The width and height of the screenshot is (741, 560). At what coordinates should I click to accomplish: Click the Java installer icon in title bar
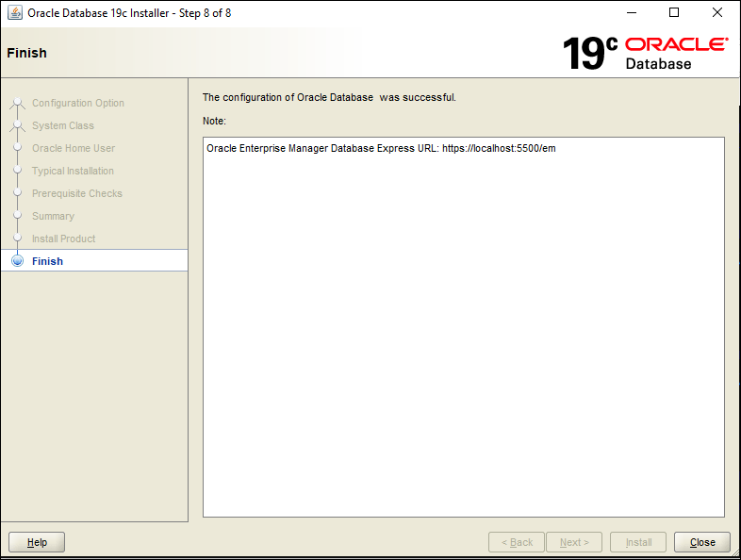[x=15, y=13]
